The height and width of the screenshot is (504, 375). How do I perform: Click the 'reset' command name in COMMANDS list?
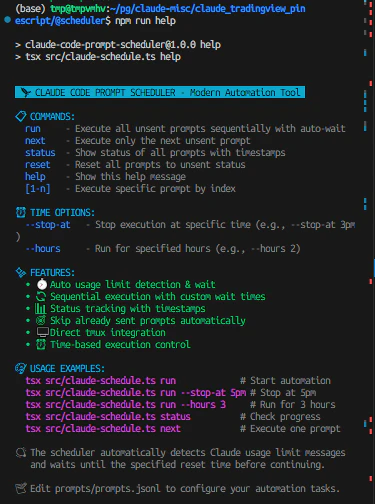(37, 165)
